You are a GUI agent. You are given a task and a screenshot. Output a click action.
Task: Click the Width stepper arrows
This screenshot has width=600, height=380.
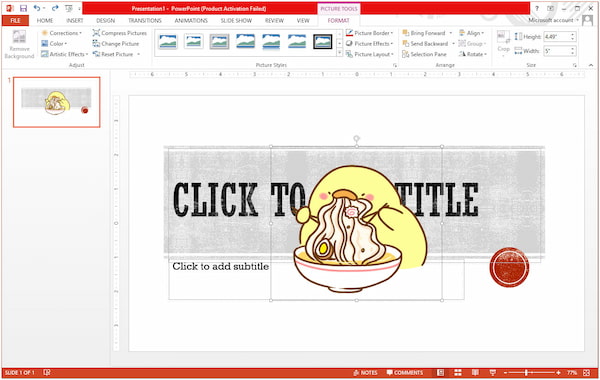(x=573, y=51)
